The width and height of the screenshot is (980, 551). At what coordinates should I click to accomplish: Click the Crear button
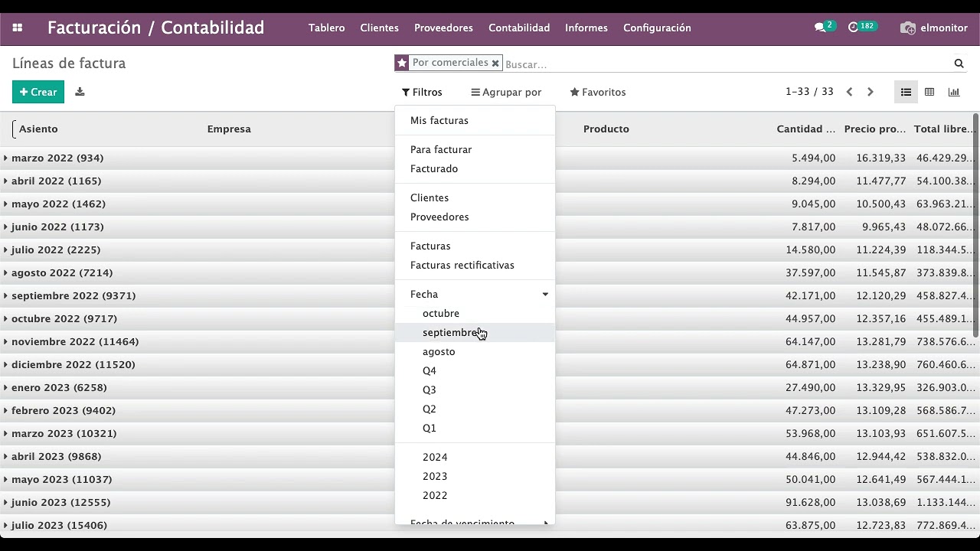click(x=38, y=92)
